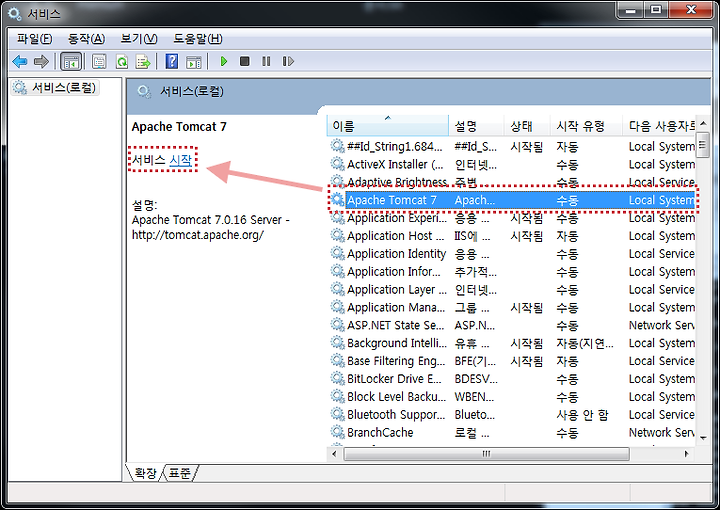Select the Application Layer service row

click(x=512, y=290)
